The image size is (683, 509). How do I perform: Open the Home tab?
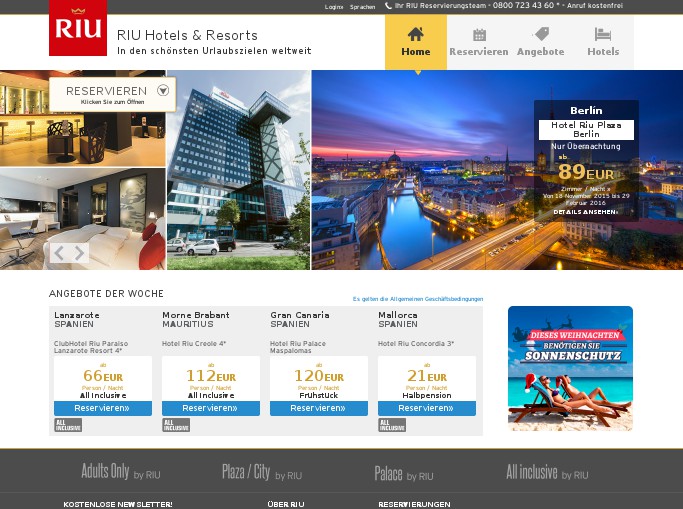(x=416, y=42)
